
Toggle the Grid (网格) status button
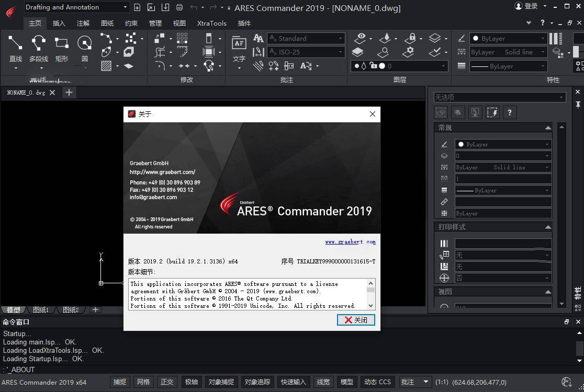click(x=143, y=382)
